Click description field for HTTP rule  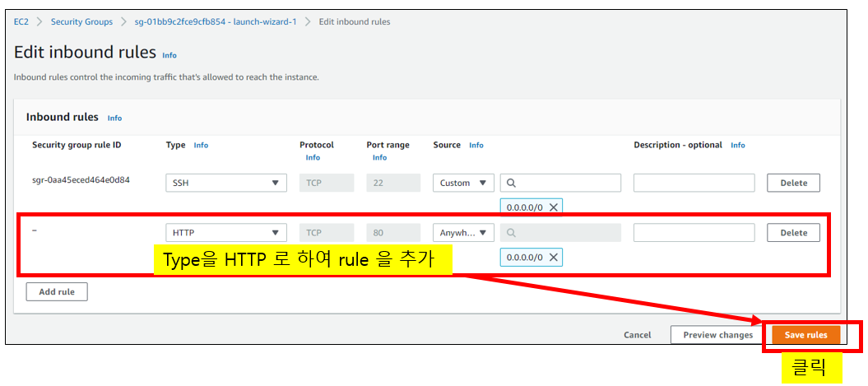pos(694,233)
